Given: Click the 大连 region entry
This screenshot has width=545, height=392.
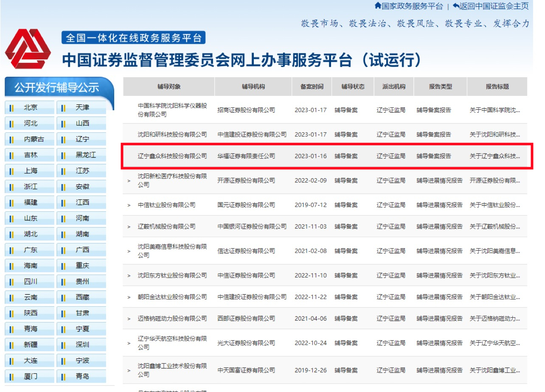Looking at the screenshot, I should 30,361.
